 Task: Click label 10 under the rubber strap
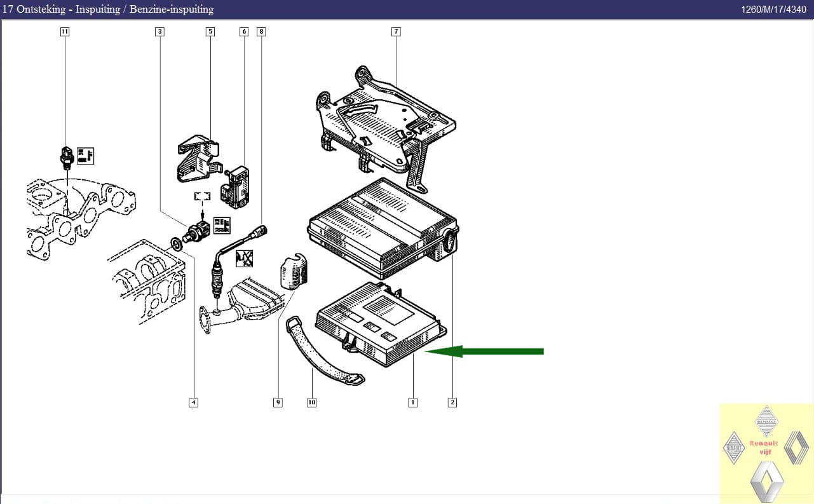[x=311, y=402]
